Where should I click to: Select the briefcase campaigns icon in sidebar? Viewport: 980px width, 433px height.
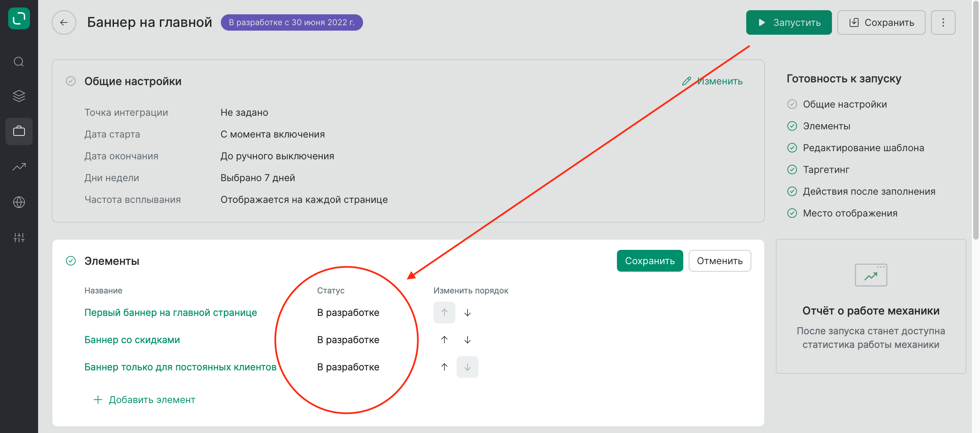click(x=19, y=131)
